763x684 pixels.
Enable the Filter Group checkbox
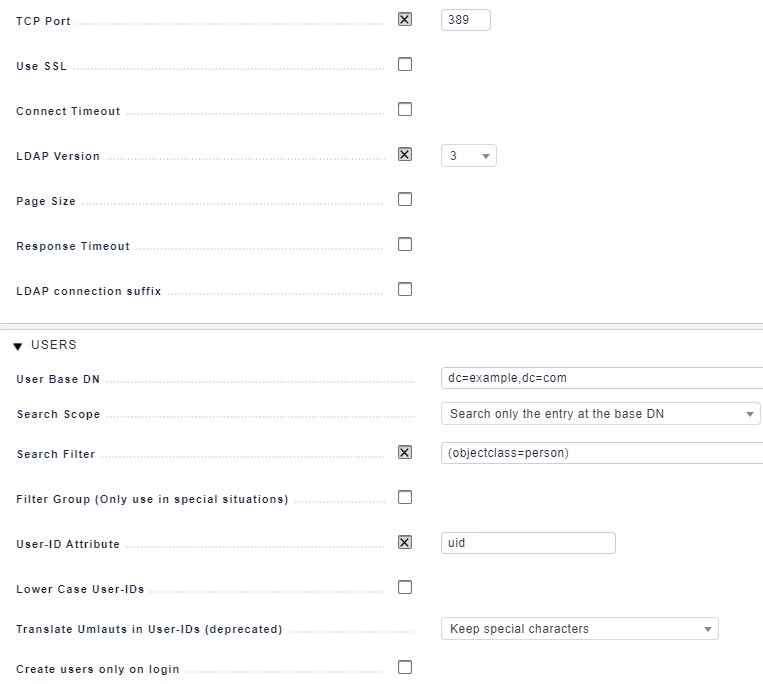click(405, 498)
